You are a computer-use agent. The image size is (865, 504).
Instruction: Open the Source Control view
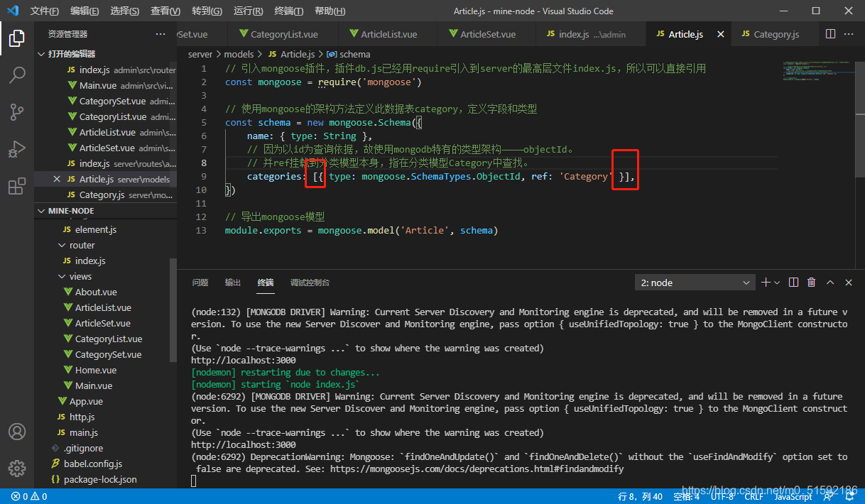pyautogui.click(x=17, y=112)
